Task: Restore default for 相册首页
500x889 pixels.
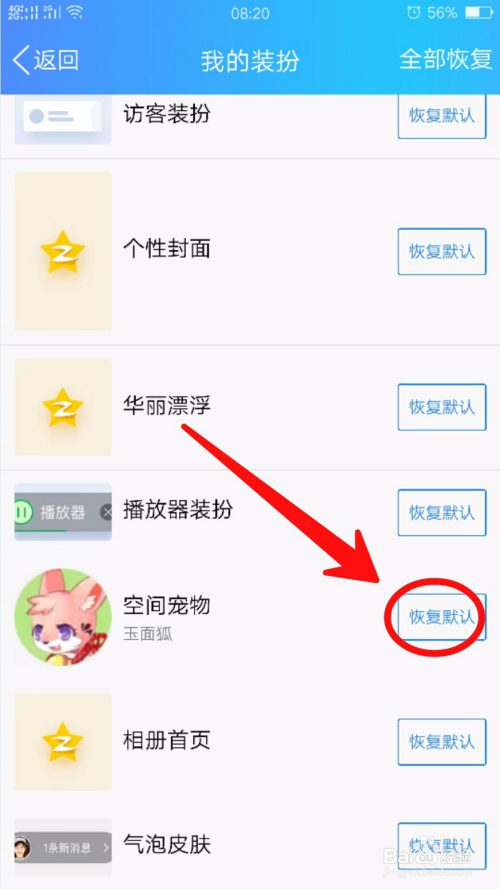Action: pyautogui.click(x=442, y=742)
